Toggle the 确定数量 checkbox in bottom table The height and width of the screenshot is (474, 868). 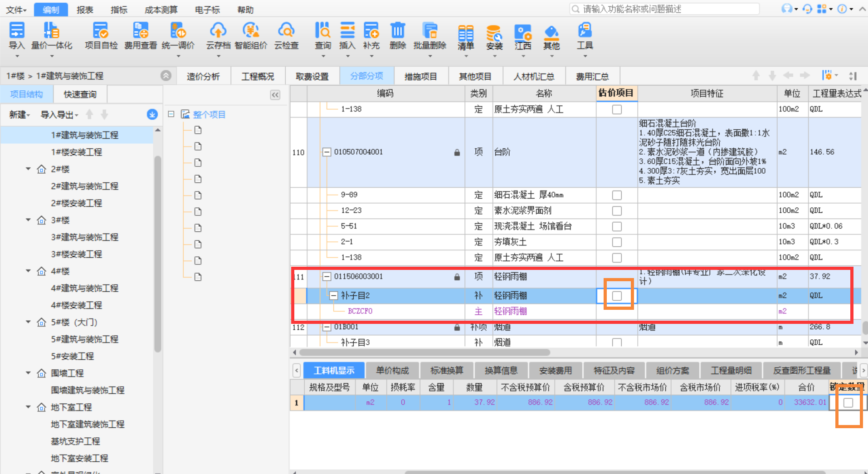point(848,403)
